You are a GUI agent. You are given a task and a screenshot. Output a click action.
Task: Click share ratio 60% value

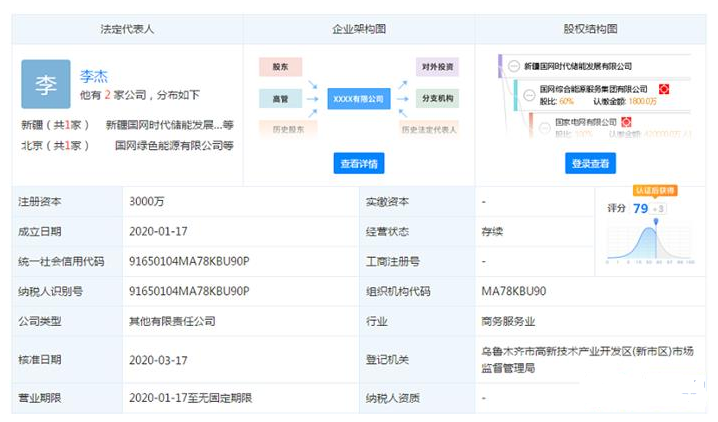[566, 101]
